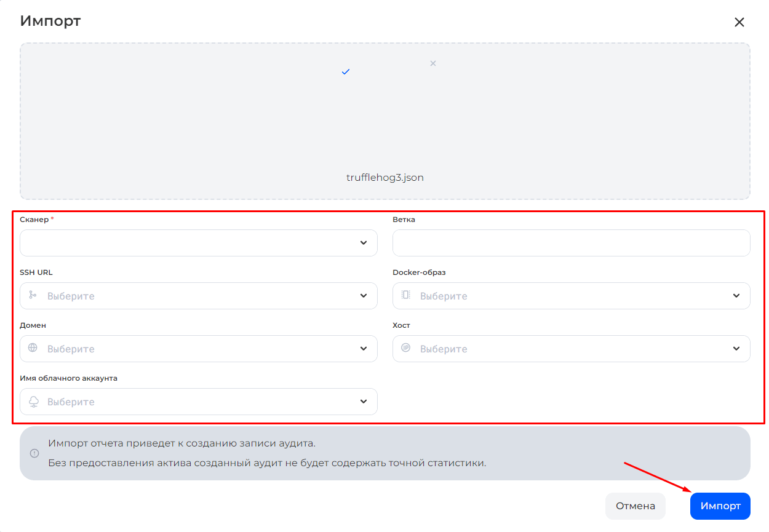Click the trufflehog3.json file name
This screenshot has height=532, width=769.
(x=384, y=177)
